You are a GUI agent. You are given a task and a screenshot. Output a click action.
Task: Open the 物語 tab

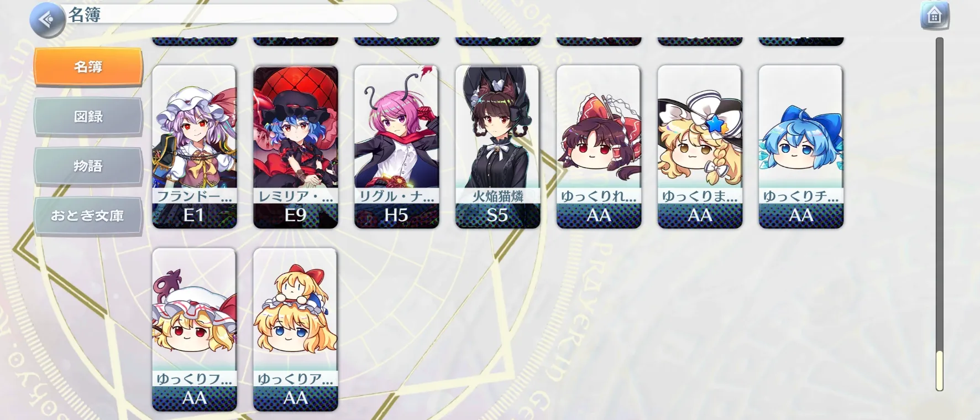tap(88, 166)
